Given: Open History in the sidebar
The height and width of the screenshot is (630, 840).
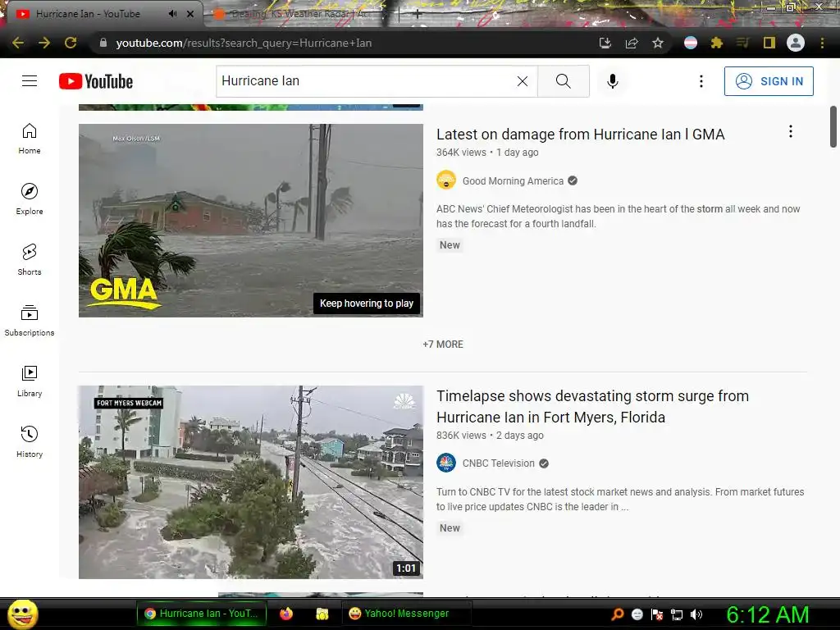Looking at the screenshot, I should 30,442.
